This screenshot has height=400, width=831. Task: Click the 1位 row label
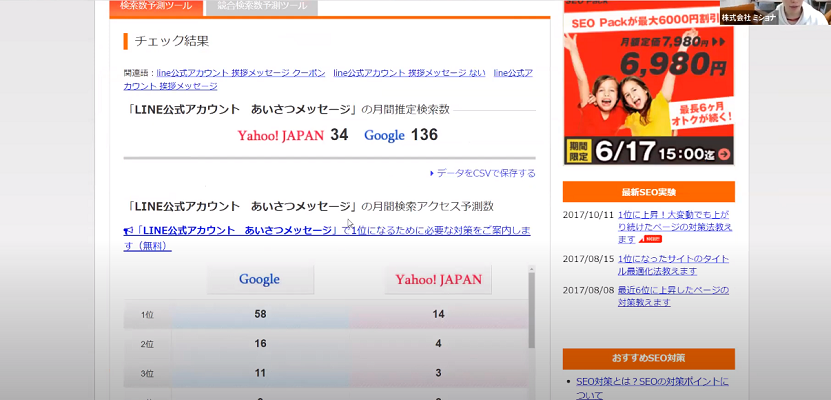tap(147, 315)
